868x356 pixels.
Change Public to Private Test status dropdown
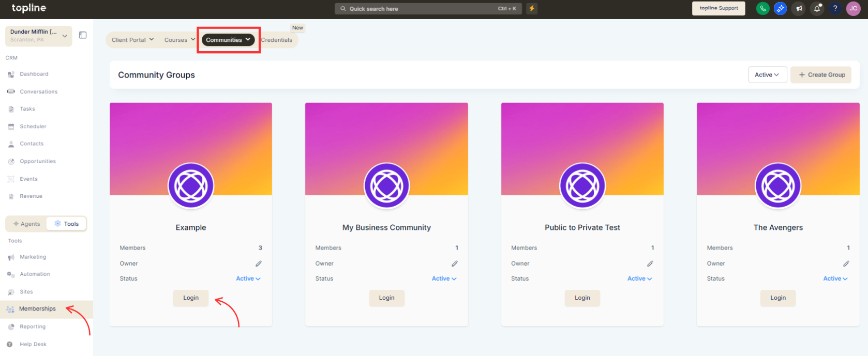coord(640,278)
